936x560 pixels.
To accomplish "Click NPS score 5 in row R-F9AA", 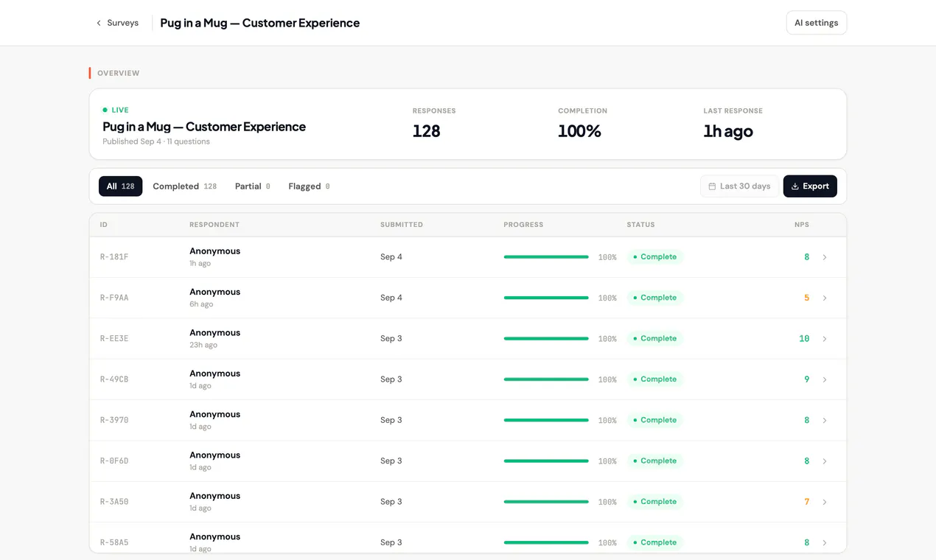I will tap(806, 298).
